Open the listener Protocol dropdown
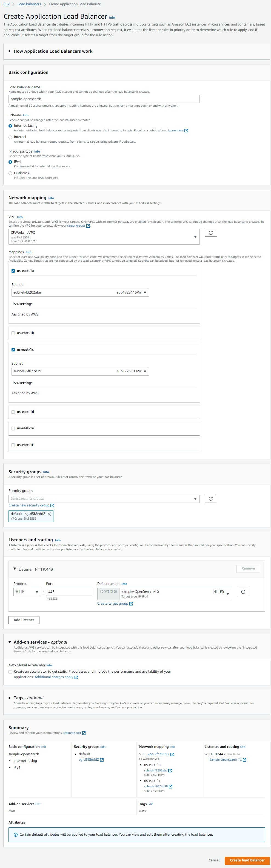The width and height of the screenshot is (271, 868). 27,592
